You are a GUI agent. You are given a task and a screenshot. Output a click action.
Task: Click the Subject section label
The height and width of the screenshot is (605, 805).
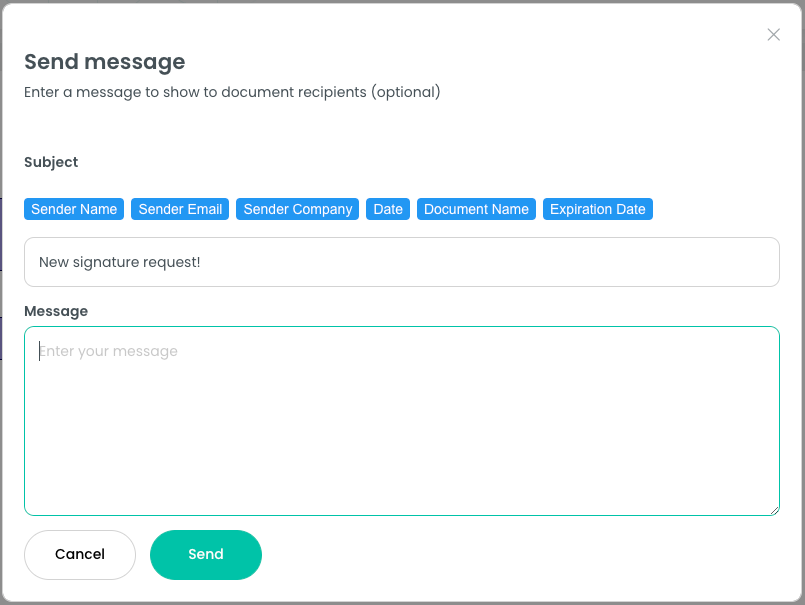pos(51,162)
